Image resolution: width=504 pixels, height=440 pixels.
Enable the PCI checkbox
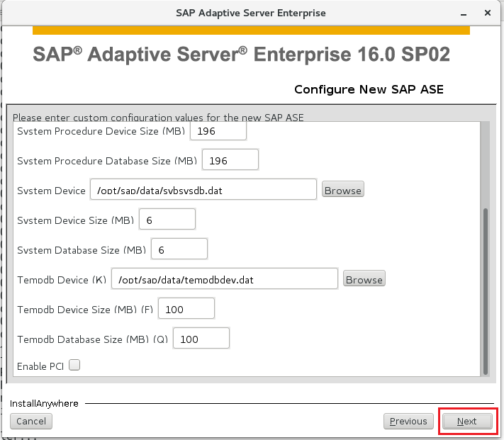[74, 365]
